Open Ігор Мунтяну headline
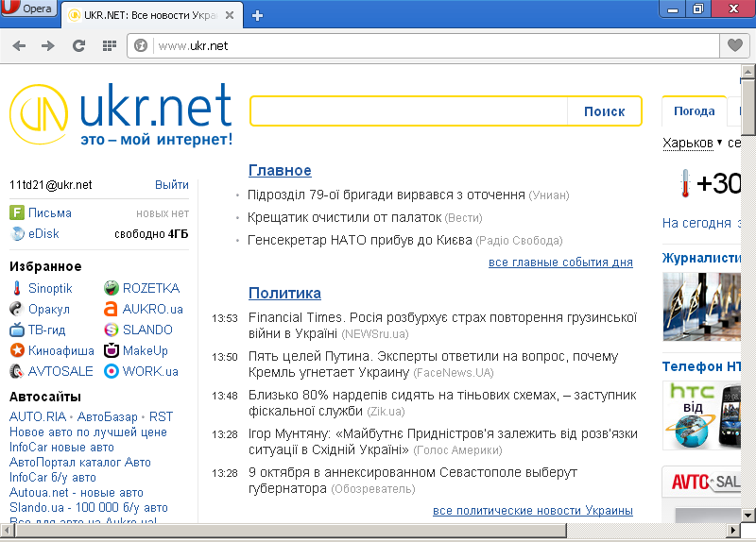756x542 pixels. [x=442, y=442]
